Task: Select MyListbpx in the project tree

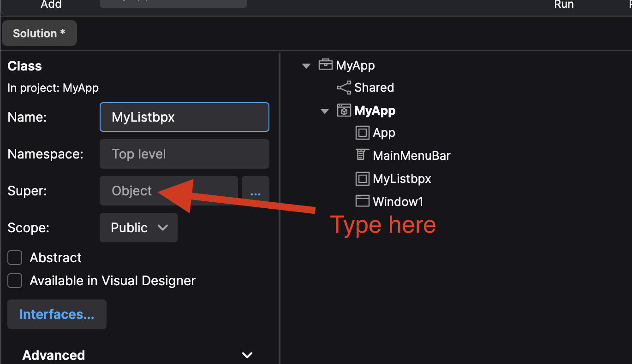Action: pos(402,179)
